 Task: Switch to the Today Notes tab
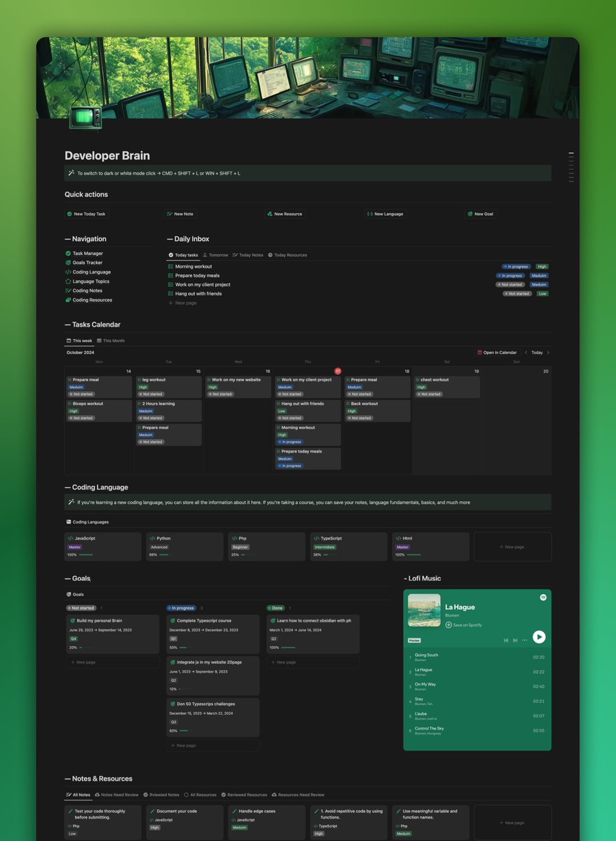tap(248, 255)
